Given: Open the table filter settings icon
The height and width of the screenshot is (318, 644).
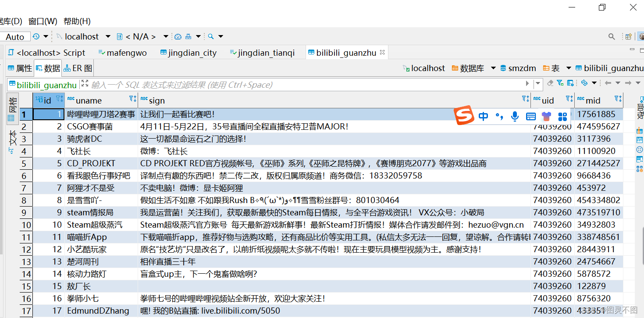Looking at the screenshot, I should point(570,83).
